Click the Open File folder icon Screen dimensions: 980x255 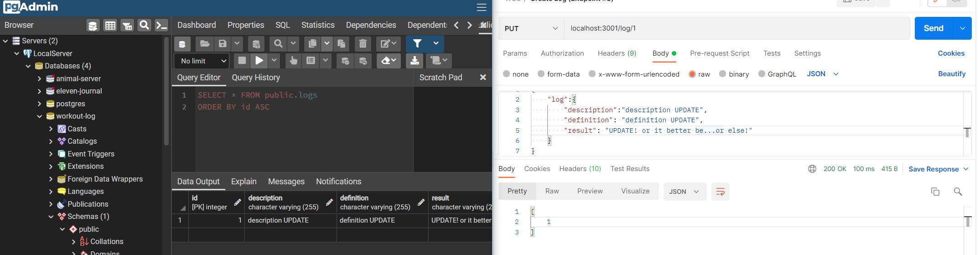205,44
